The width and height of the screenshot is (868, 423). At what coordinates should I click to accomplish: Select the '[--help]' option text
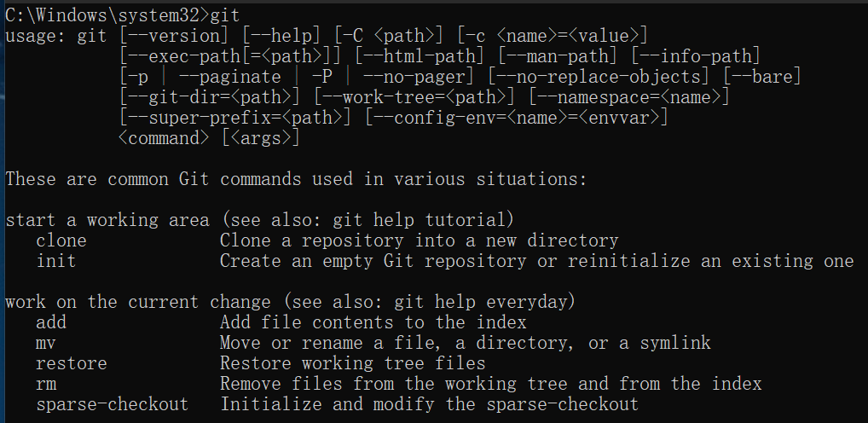281,36
